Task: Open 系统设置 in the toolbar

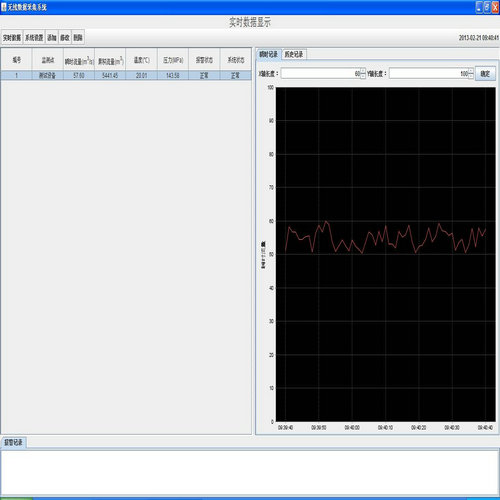Action: pyautogui.click(x=34, y=38)
